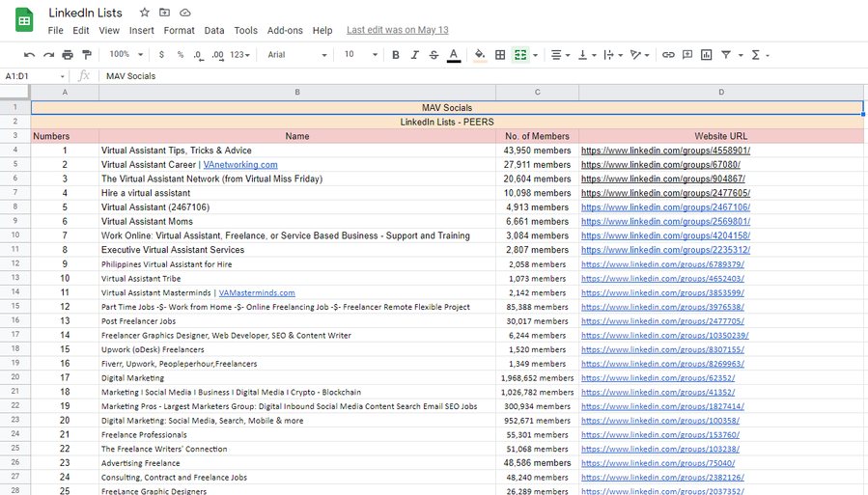This screenshot has height=495, width=868.
Task: Open the Help menu
Action: (322, 31)
